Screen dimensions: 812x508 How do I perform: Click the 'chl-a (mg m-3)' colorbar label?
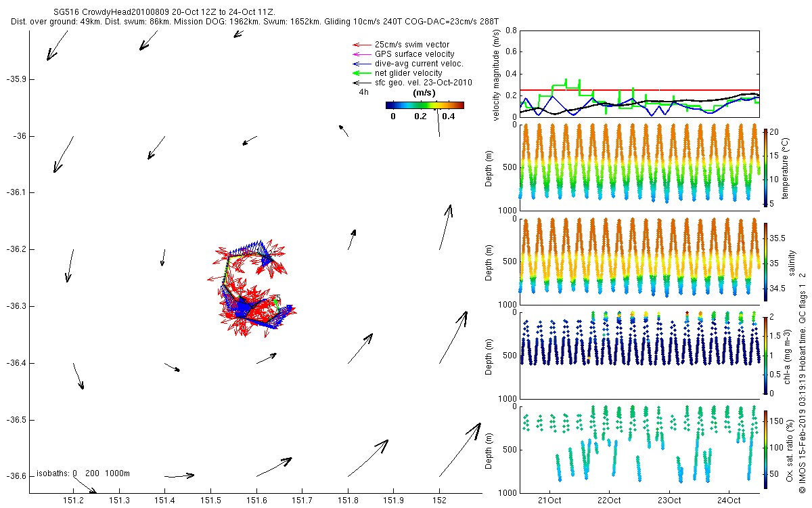click(788, 355)
